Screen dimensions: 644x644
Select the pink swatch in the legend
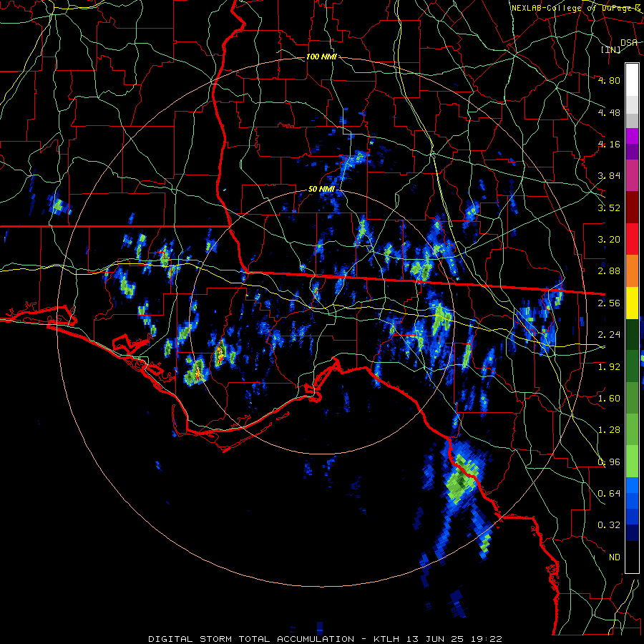[x=632, y=176]
